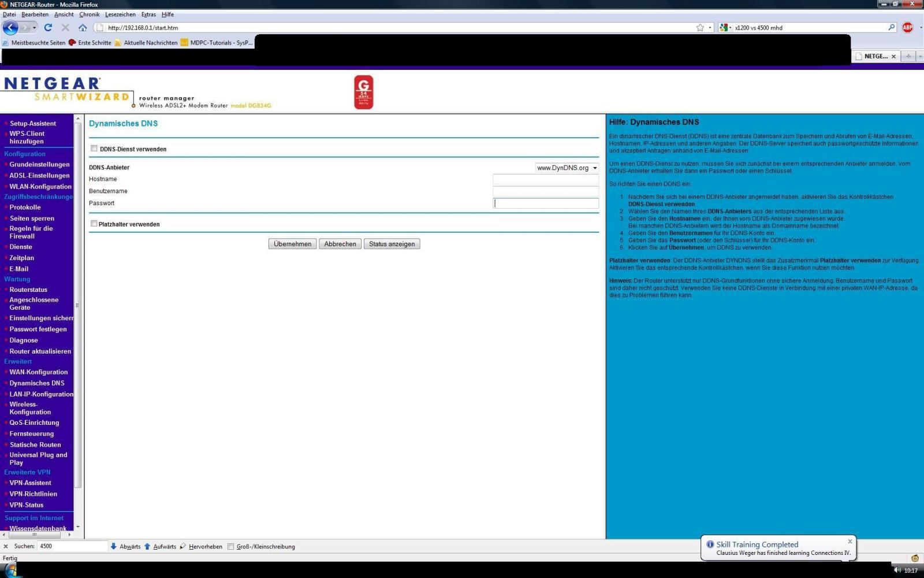Open back/forward history dropdown arrow
Image resolution: width=924 pixels, height=578 pixels.
pos(34,27)
